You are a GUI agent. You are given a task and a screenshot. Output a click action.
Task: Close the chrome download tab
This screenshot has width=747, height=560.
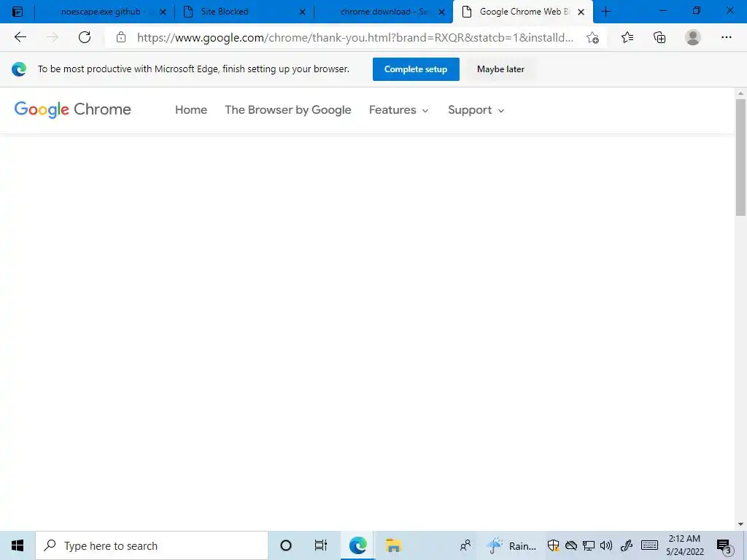(441, 12)
